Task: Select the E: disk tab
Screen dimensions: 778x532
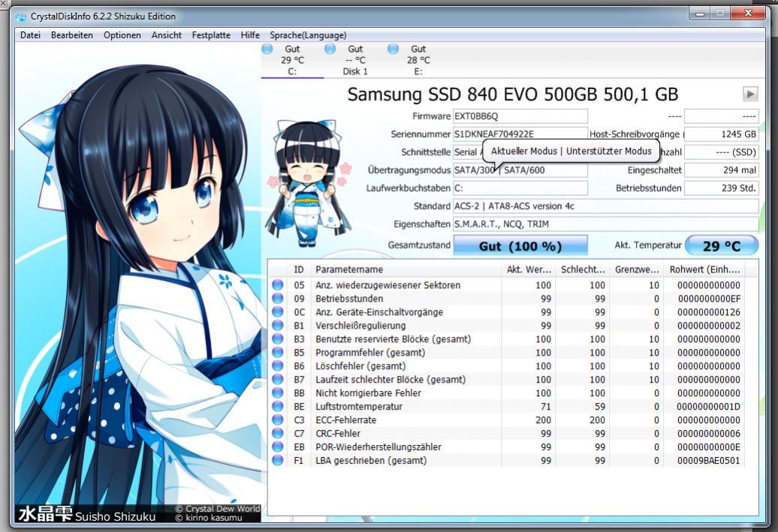Action: click(418, 61)
